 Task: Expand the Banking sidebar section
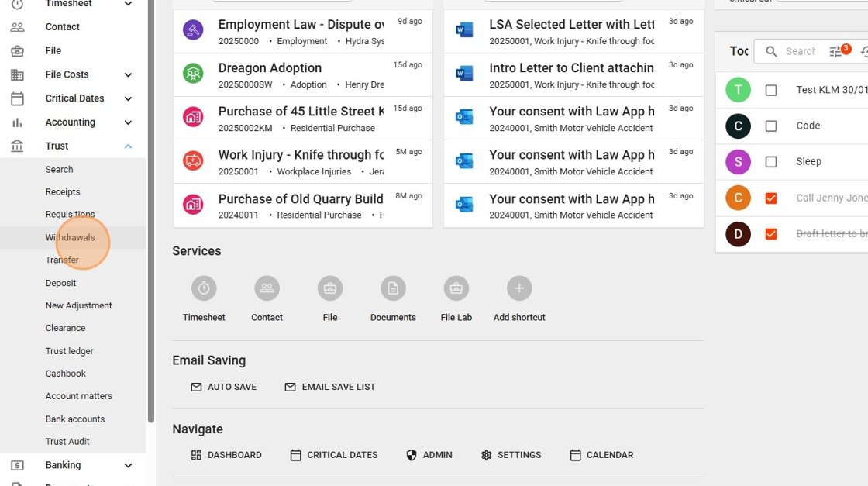coord(128,465)
